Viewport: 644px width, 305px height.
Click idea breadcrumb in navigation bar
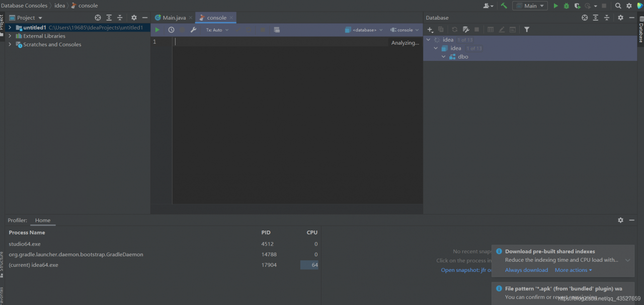click(x=60, y=6)
